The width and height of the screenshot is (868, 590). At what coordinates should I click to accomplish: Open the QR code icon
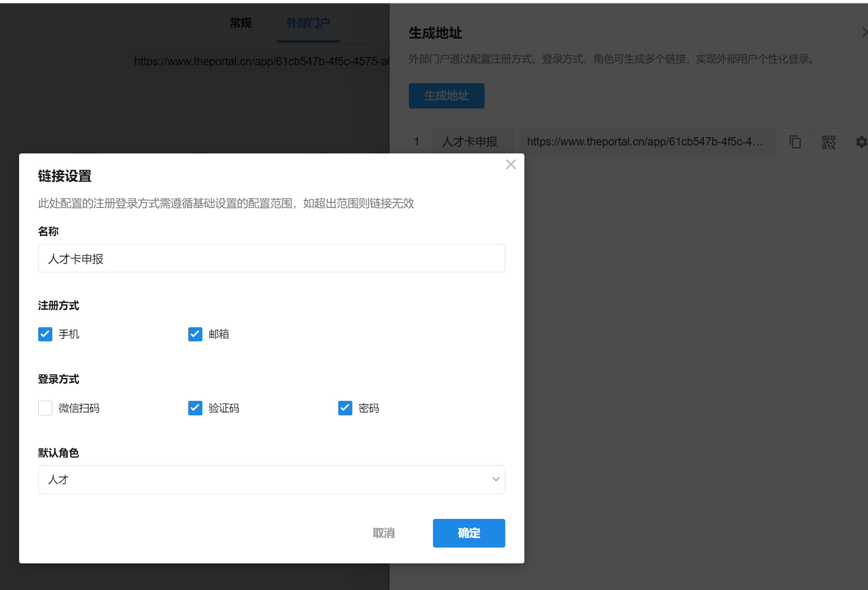pos(828,142)
